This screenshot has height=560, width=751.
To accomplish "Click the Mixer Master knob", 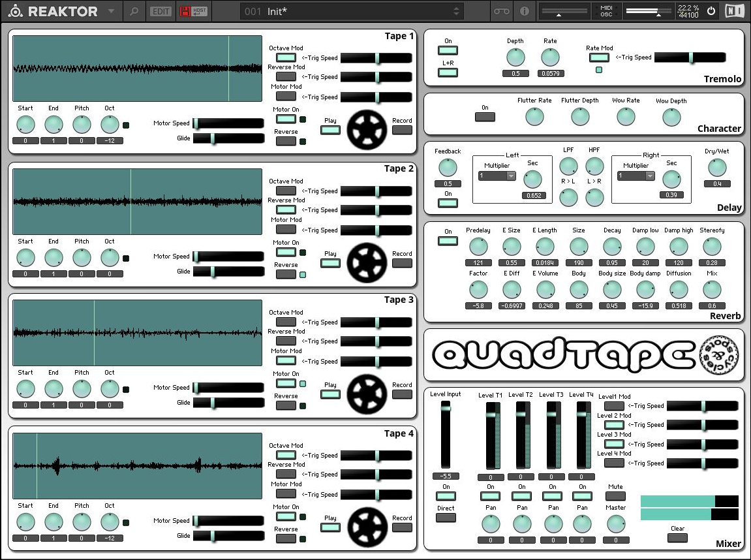I will coord(615,524).
